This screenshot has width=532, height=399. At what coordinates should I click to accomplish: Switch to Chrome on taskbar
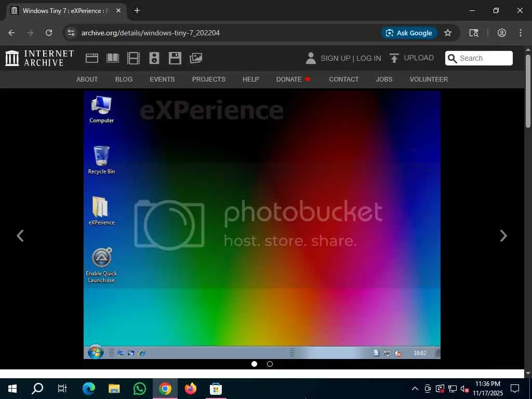point(165,389)
